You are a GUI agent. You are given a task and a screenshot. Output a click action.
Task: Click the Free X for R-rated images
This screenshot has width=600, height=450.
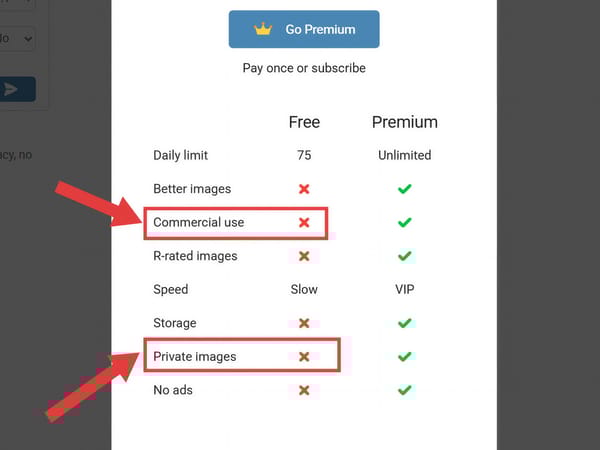(x=304, y=256)
